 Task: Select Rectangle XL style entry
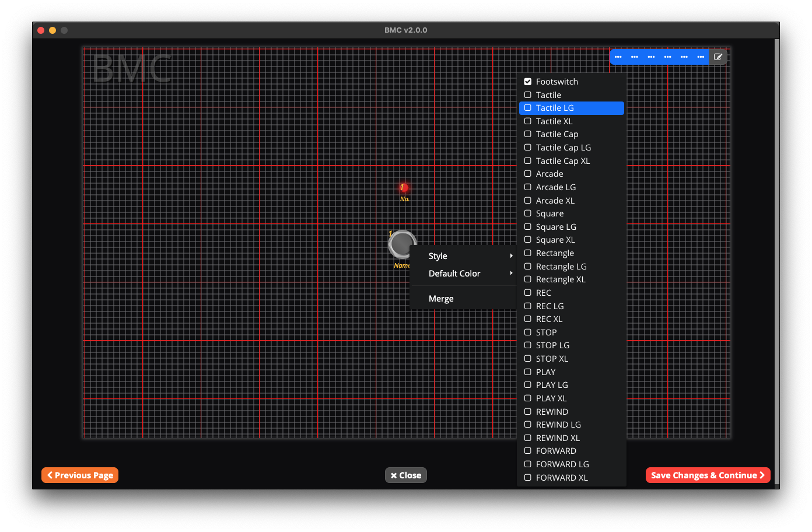coord(572,279)
